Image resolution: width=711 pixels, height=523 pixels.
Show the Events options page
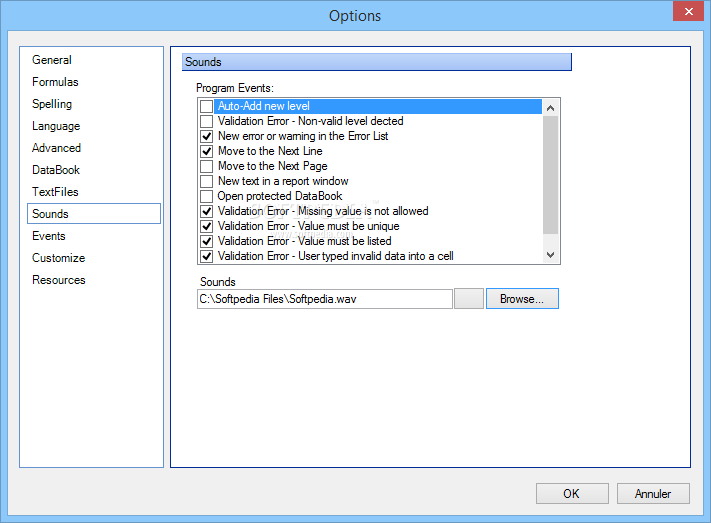pyautogui.click(x=49, y=236)
